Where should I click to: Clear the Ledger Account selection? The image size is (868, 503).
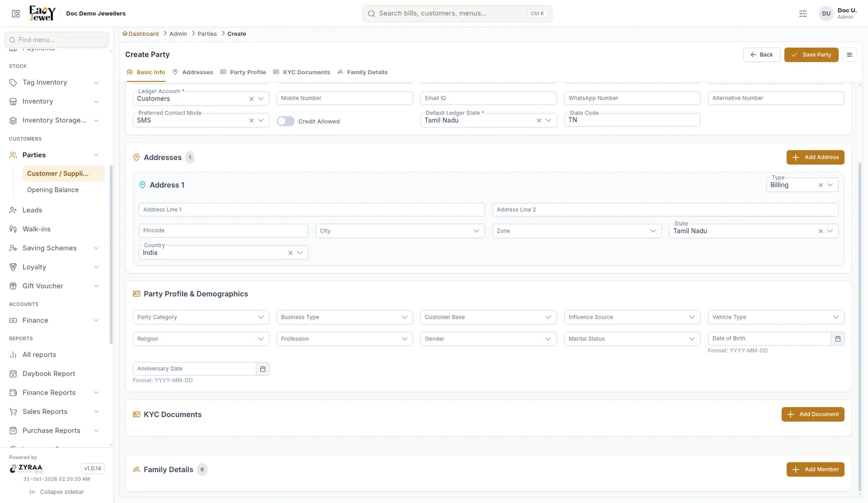[251, 99]
